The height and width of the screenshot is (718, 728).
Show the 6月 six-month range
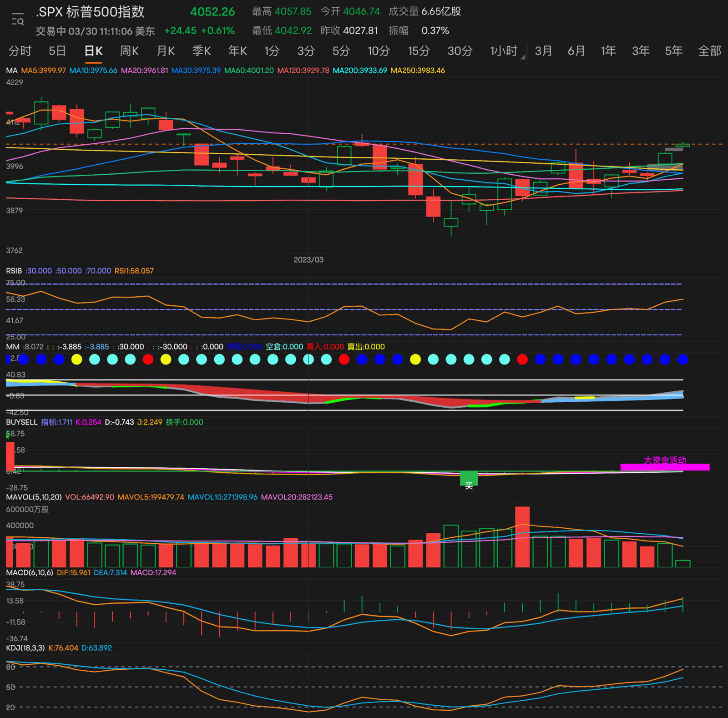click(x=576, y=51)
